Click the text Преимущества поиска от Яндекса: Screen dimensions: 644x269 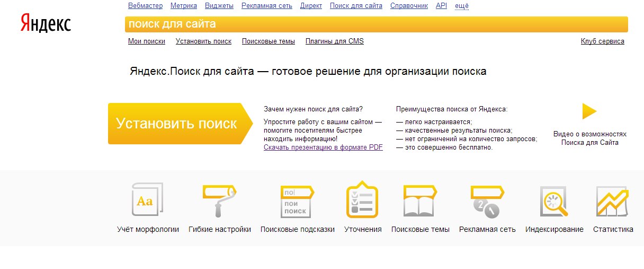tap(452, 109)
